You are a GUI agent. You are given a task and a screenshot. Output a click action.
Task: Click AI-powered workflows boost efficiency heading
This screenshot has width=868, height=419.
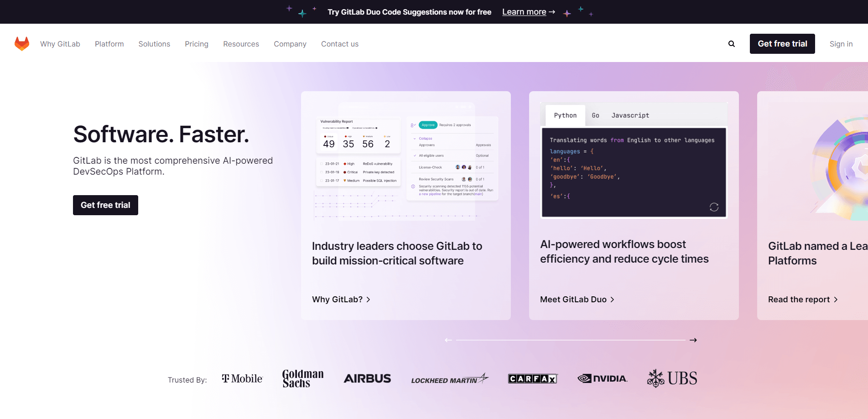(624, 252)
